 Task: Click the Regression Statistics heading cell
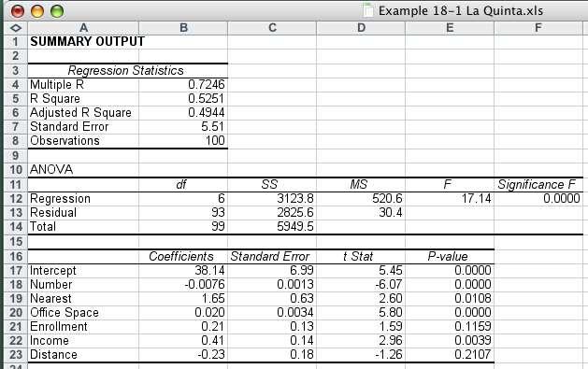click(x=127, y=70)
